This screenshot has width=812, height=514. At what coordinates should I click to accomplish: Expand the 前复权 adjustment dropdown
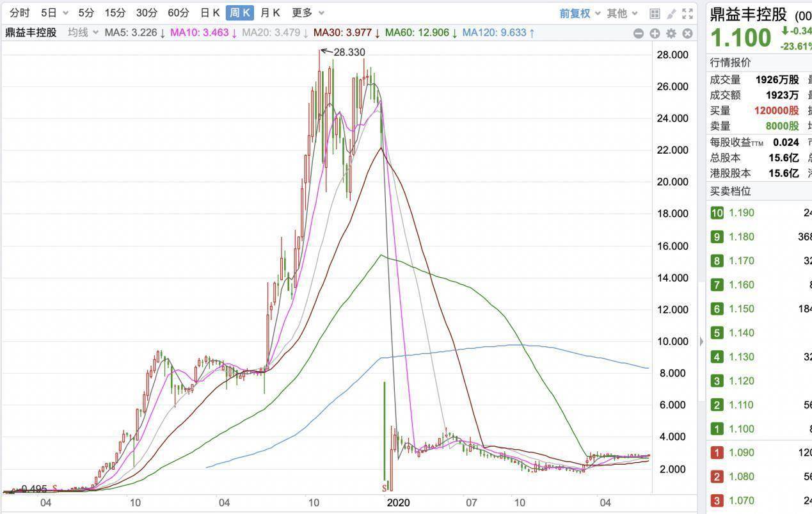[580, 13]
